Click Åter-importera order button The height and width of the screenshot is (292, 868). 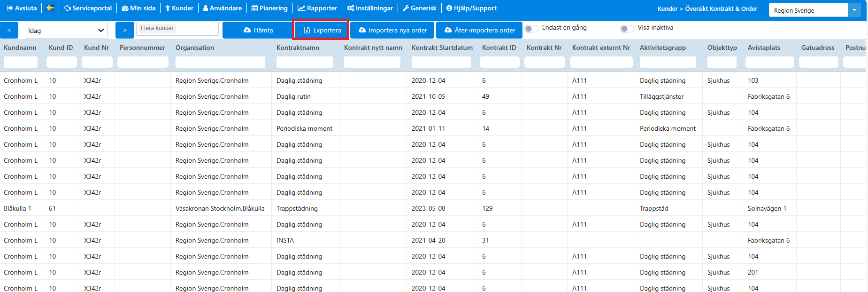479,30
